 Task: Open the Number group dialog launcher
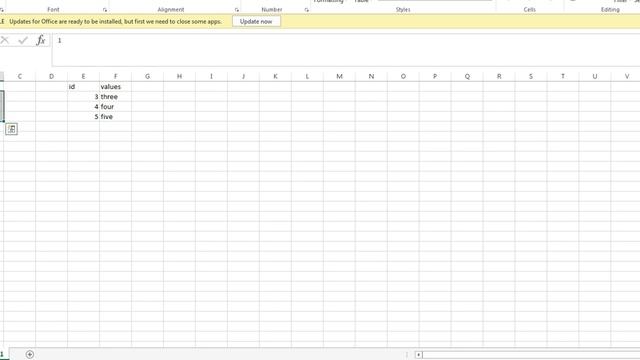306,10
